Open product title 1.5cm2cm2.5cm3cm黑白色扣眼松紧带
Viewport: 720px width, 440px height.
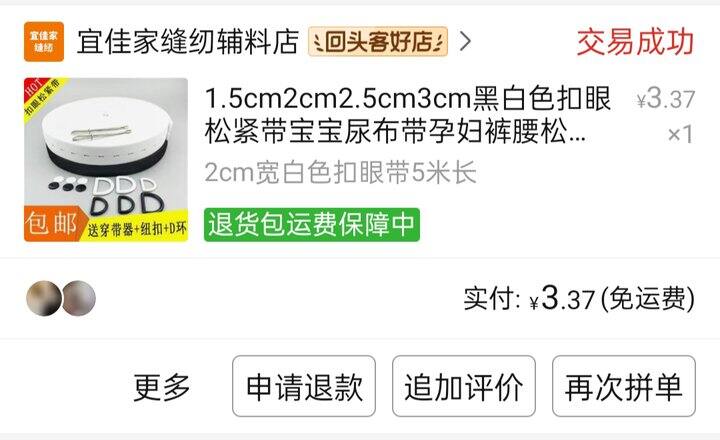[407, 115]
